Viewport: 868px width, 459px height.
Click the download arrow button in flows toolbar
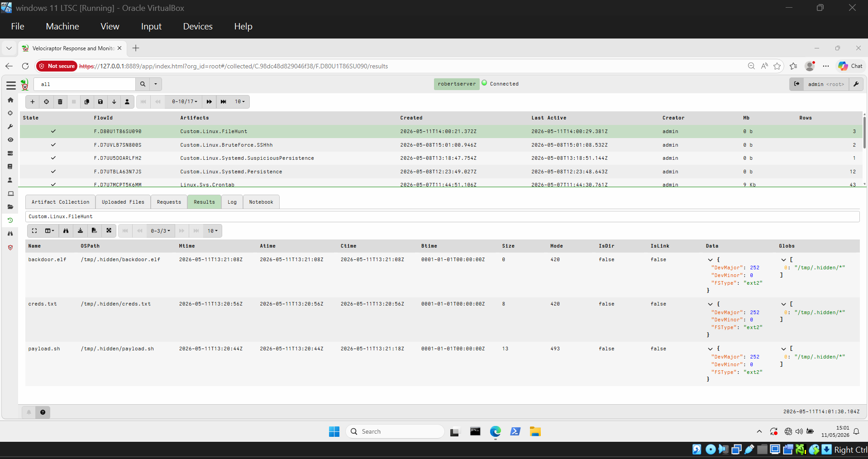pos(114,102)
